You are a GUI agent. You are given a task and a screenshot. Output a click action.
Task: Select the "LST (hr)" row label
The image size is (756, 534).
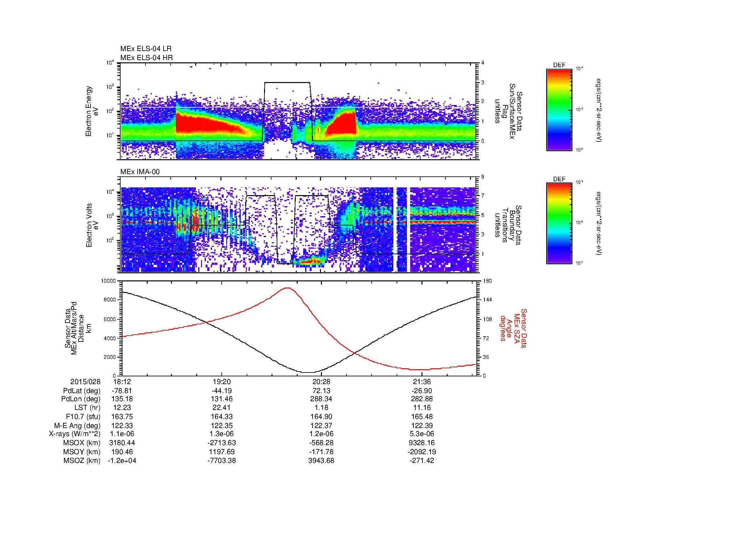87,408
